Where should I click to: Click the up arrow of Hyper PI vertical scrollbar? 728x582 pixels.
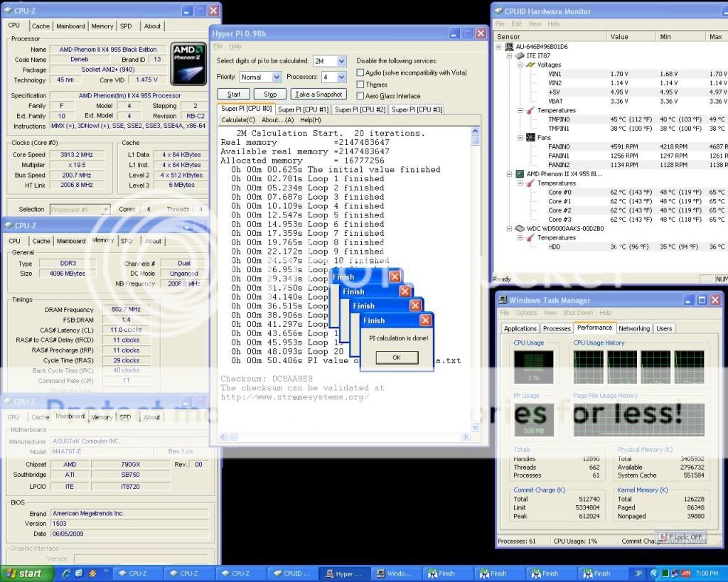coord(475,131)
